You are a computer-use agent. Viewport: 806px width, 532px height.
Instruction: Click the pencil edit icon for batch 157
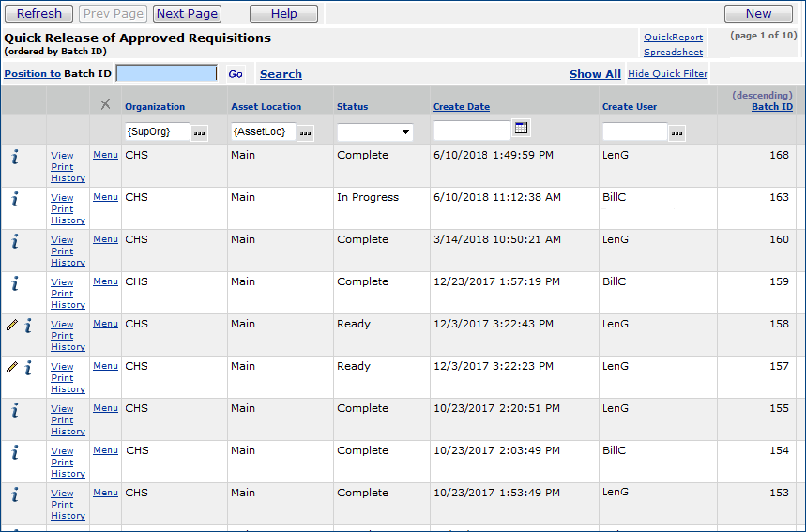(x=11, y=367)
